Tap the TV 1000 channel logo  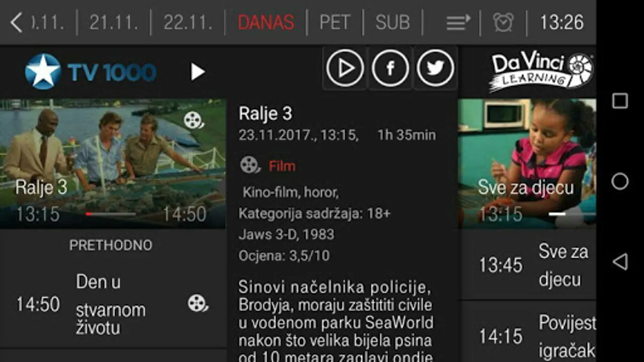[91, 72]
